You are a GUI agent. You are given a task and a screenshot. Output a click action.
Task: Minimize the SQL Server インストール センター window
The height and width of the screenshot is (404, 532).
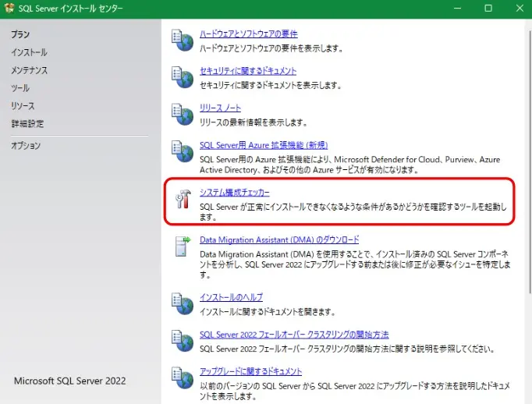click(457, 8)
